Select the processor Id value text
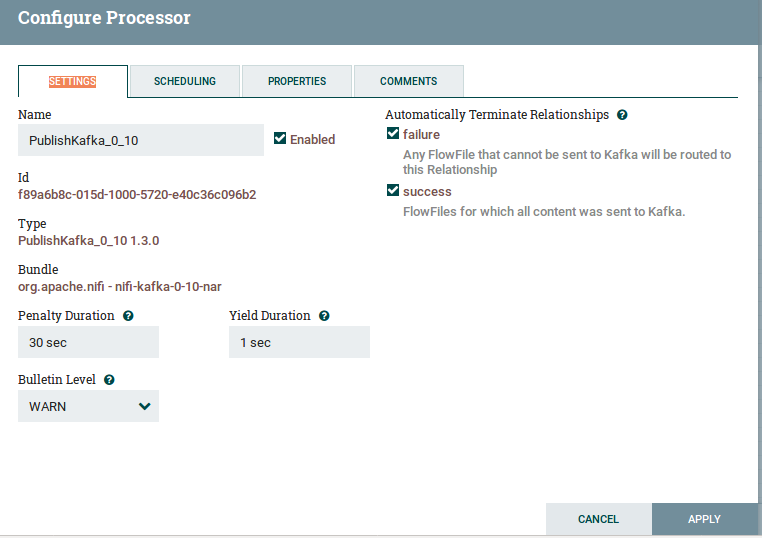Viewport: 762px width, 538px height. click(137, 194)
